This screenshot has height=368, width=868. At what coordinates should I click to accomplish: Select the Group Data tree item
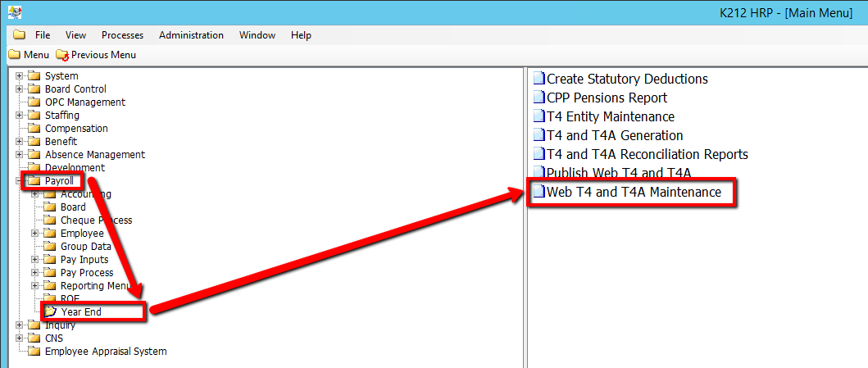tap(86, 247)
